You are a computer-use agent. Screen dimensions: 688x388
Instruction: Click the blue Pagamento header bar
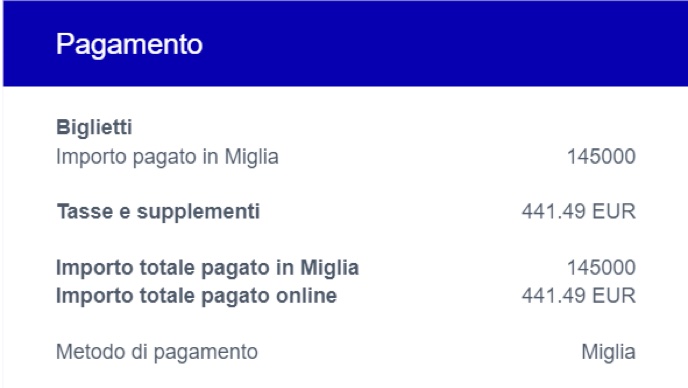pyautogui.click(x=345, y=43)
